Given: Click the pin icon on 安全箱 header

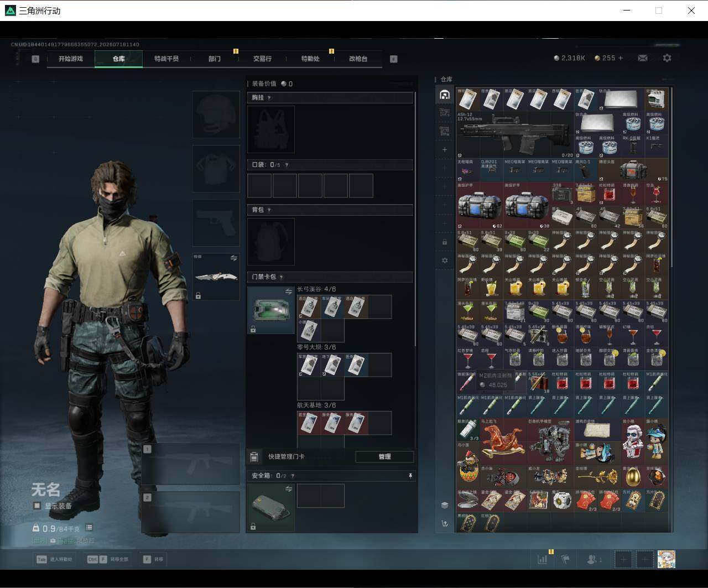Looking at the screenshot, I should pyautogui.click(x=410, y=476).
